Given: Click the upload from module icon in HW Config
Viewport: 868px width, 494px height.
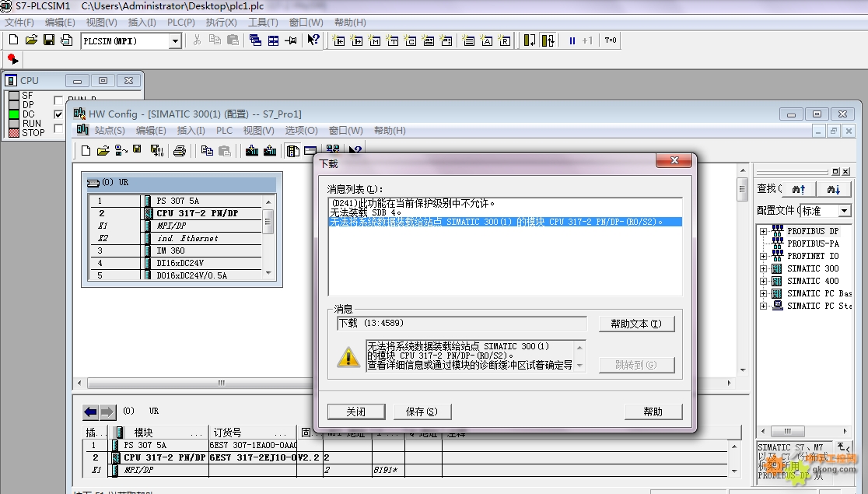Looking at the screenshot, I should pyautogui.click(x=270, y=151).
